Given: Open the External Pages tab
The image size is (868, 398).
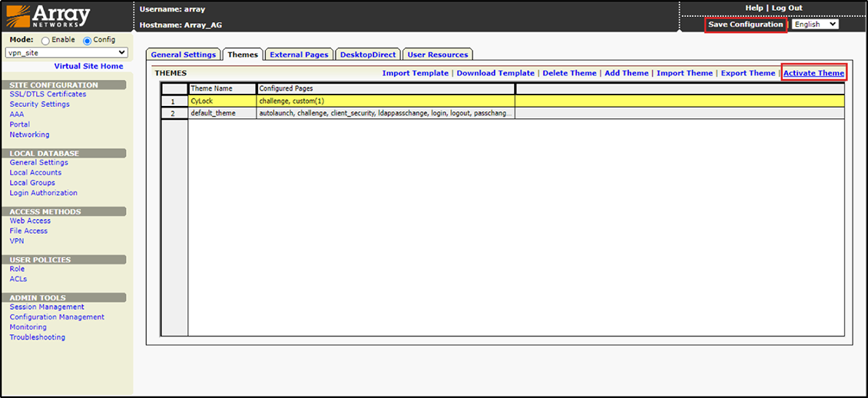Looking at the screenshot, I should click(x=299, y=55).
